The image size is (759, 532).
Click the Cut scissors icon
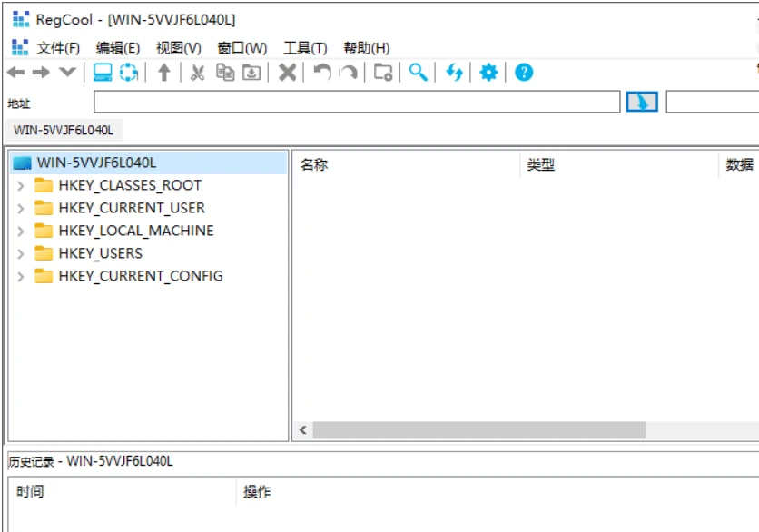(197, 73)
